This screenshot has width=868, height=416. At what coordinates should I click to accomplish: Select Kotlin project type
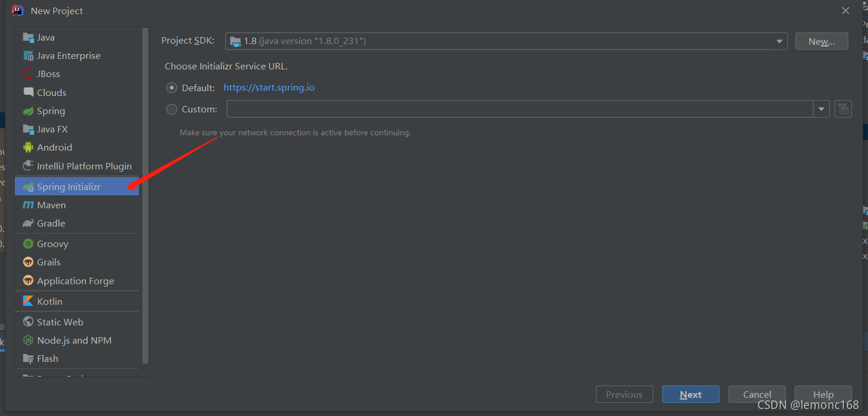point(77,301)
